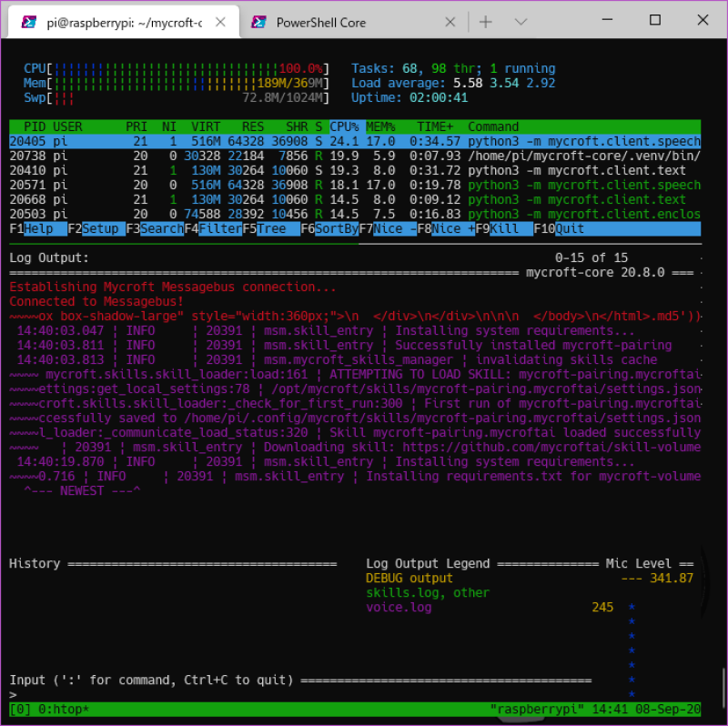
Task: Click F3 Search in htop
Action: pyautogui.click(x=155, y=229)
